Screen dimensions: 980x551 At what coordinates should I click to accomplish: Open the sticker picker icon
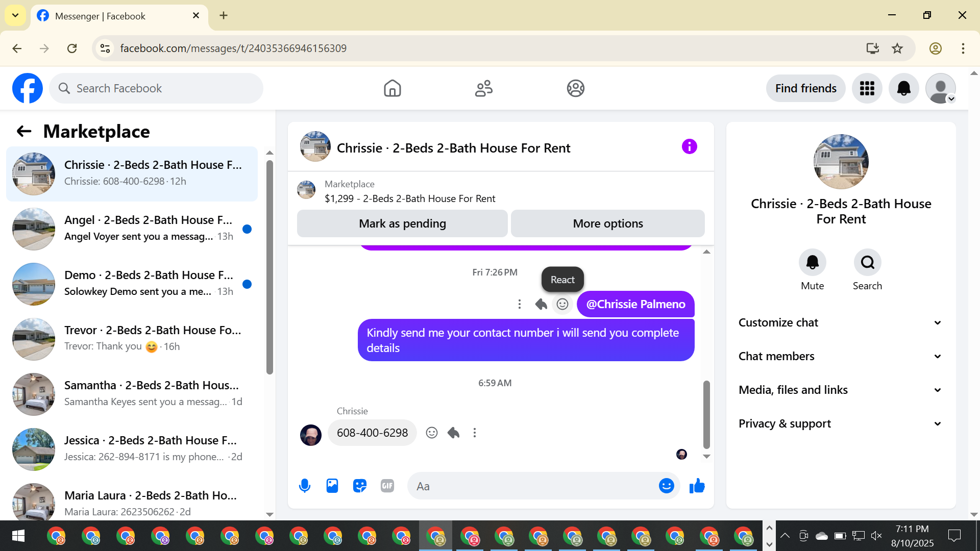point(360,486)
